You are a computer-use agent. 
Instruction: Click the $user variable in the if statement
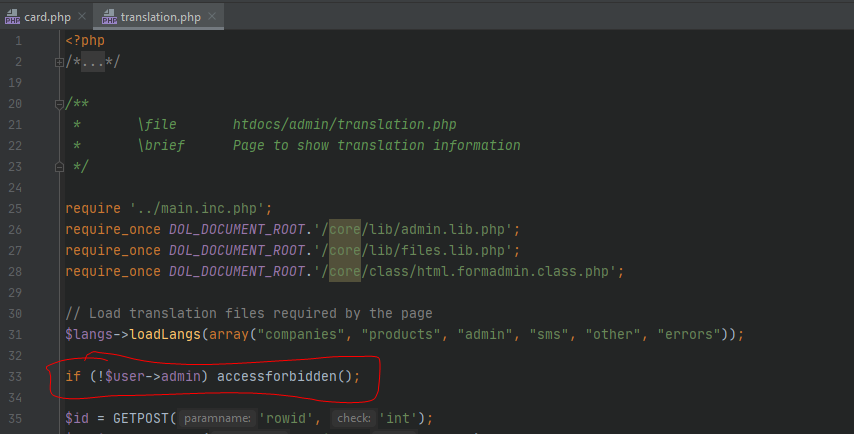123,376
